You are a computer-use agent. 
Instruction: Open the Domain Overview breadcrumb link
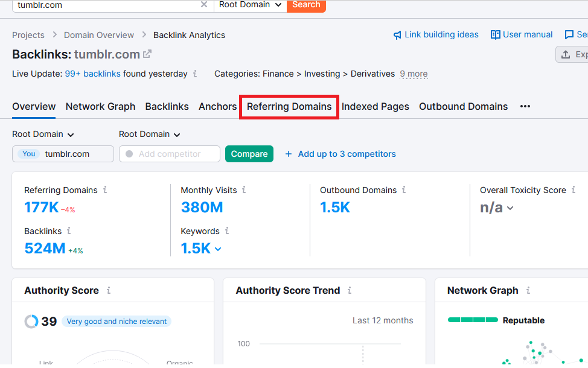(98, 35)
